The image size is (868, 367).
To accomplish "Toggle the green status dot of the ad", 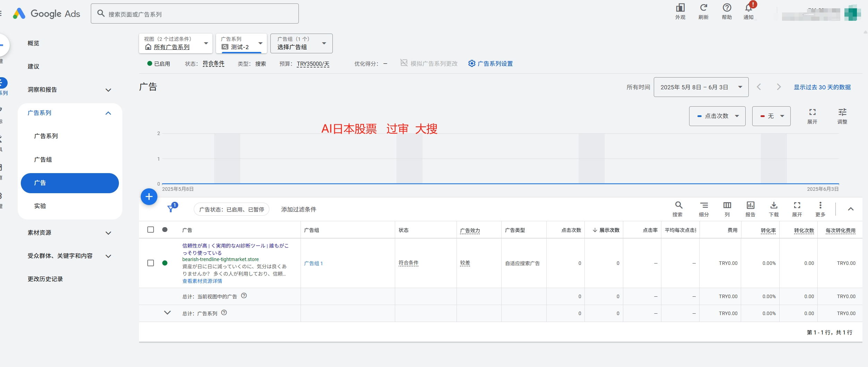I will [165, 263].
